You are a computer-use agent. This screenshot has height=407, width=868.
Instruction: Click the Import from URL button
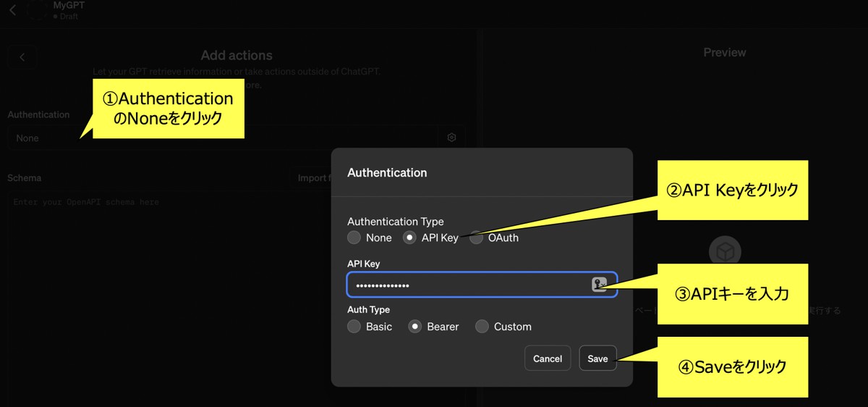(311, 178)
